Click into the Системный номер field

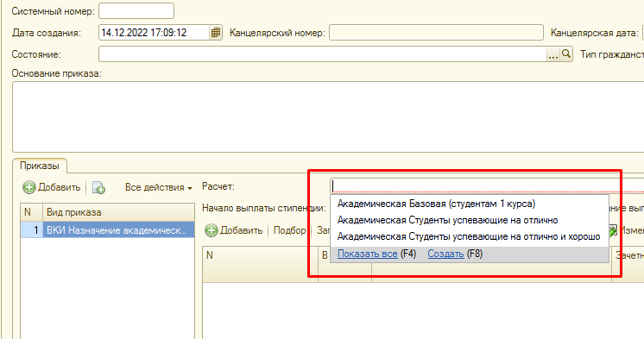pyautogui.click(x=136, y=11)
